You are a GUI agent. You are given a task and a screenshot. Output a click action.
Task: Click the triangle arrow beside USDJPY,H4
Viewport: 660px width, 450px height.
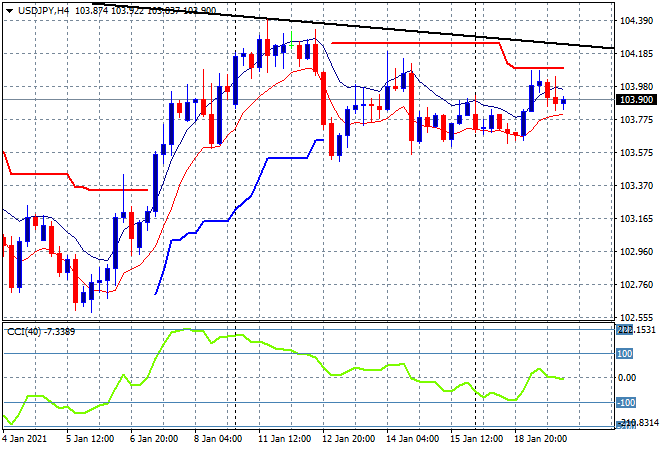(x=9, y=11)
